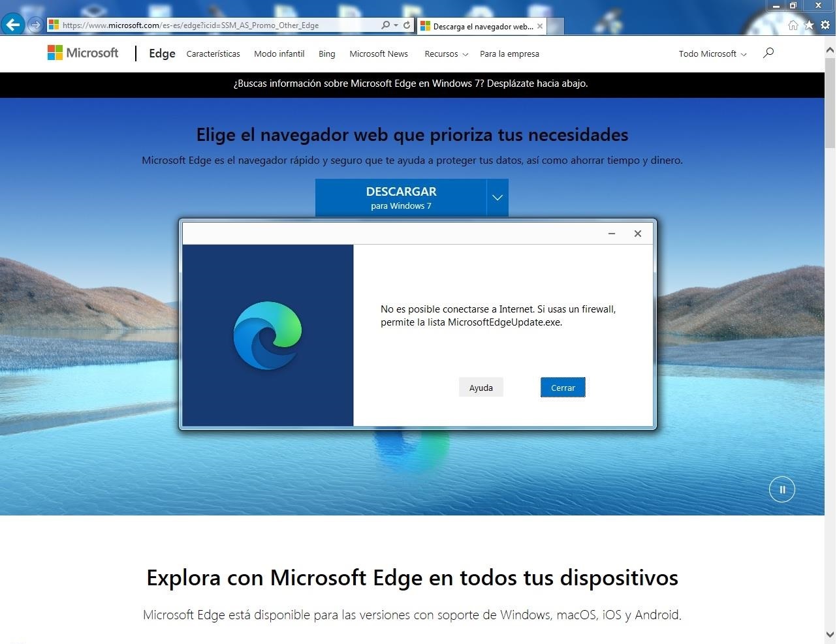This screenshot has height=644, width=837.
Task: Open Favorites star icon
Action: click(x=810, y=25)
